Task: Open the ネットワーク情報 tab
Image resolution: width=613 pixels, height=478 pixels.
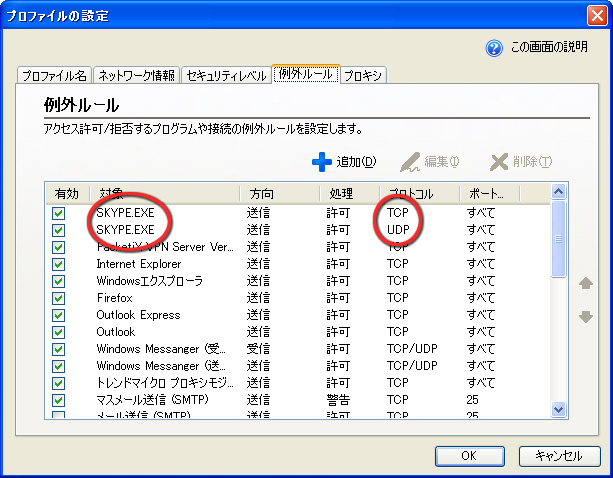Action: (x=137, y=75)
